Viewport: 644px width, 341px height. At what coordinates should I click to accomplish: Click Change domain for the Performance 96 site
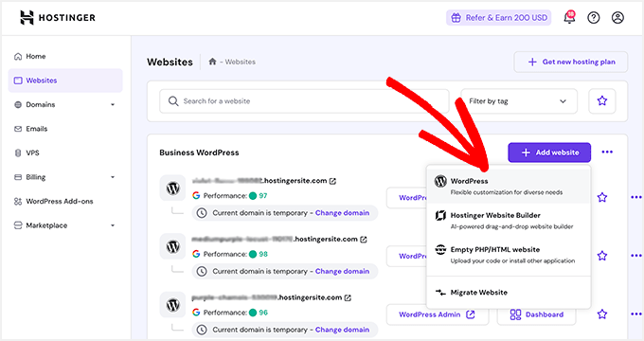click(x=342, y=330)
